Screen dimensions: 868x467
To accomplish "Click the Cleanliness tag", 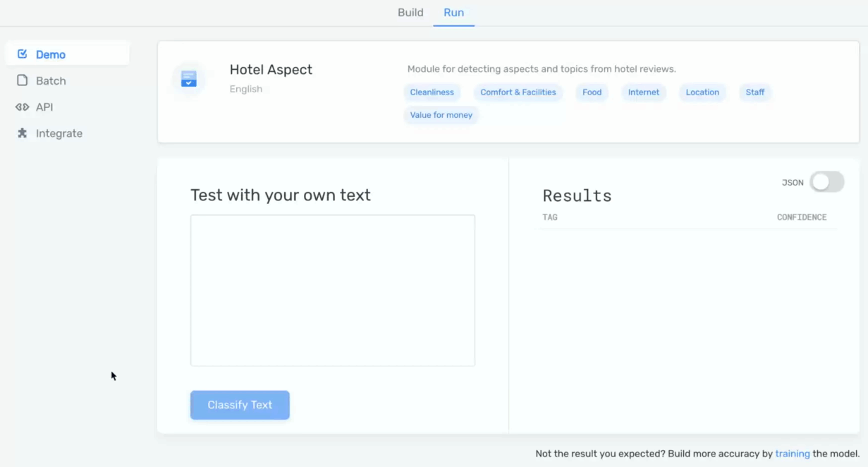I will [432, 92].
